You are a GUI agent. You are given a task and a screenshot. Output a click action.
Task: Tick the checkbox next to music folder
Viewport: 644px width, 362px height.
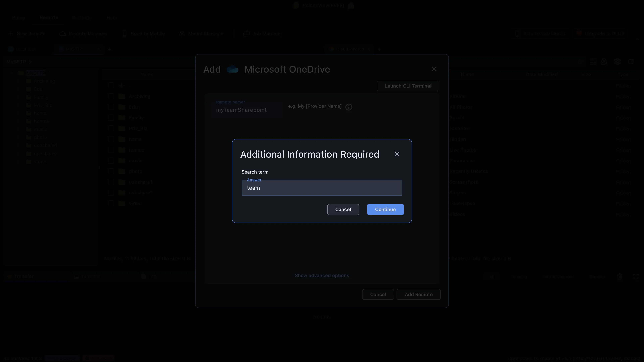tap(111, 161)
